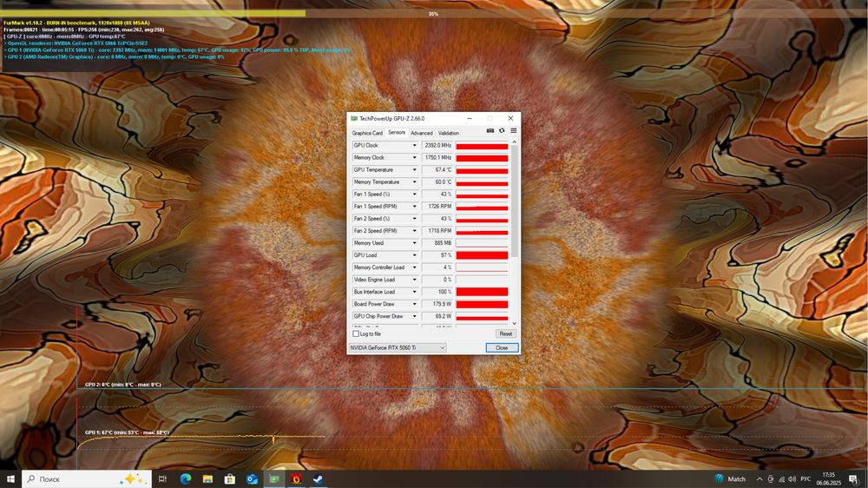This screenshot has height=488, width=868.
Task: Open the taskbar clock and date
Action: coord(828,479)
